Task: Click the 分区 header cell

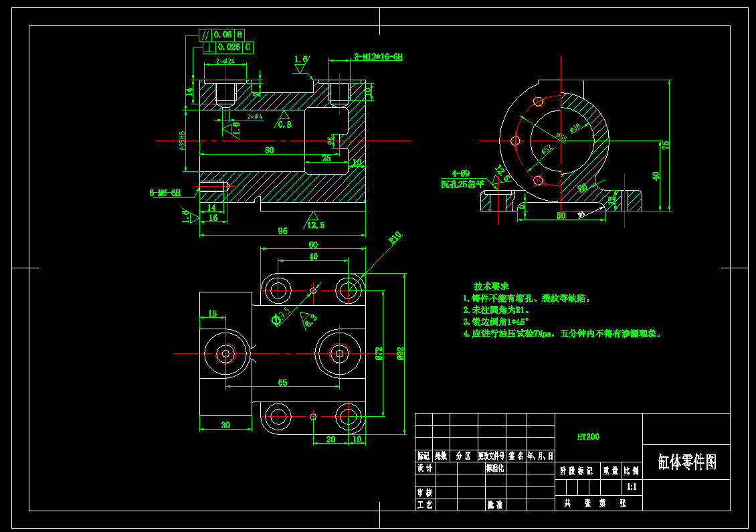Action: 464,456
